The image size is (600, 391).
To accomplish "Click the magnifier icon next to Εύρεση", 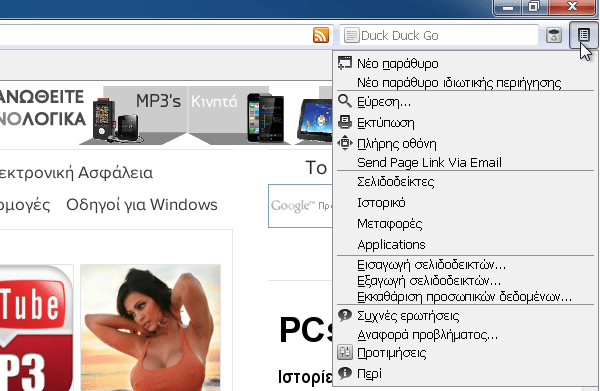I will [345, 101].
